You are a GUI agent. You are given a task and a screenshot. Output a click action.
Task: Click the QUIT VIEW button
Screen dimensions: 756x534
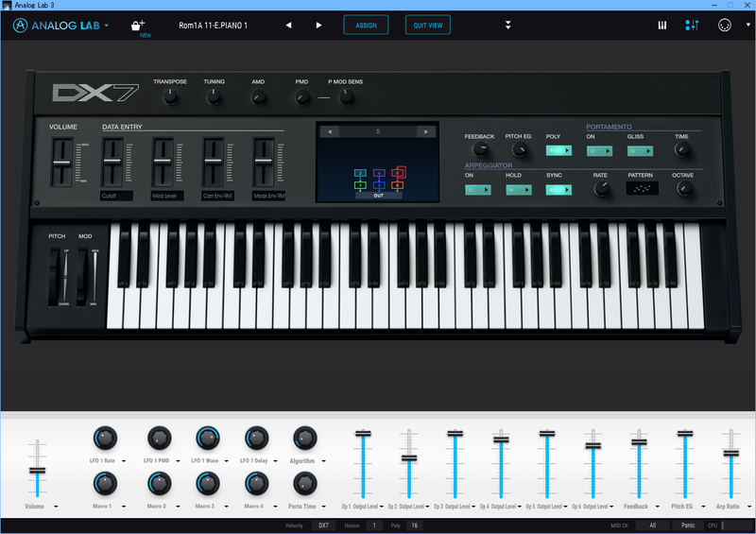[x=428, y=26]
